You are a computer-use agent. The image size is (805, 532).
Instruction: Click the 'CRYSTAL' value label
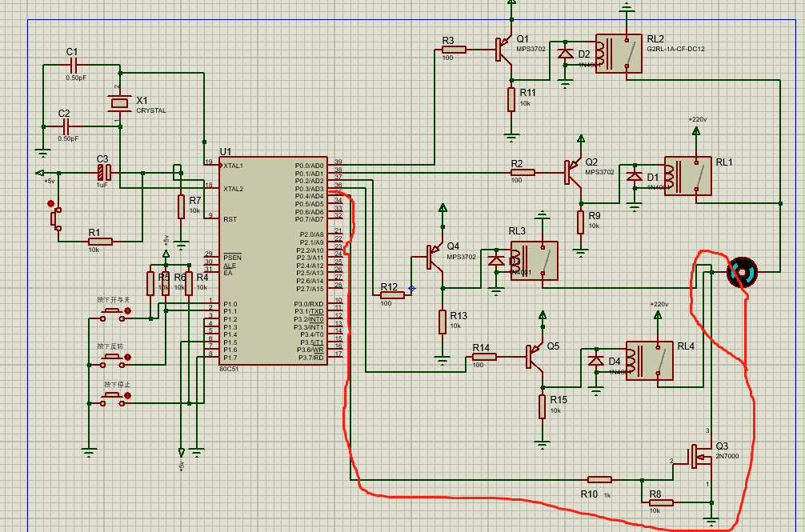point(151,111)
